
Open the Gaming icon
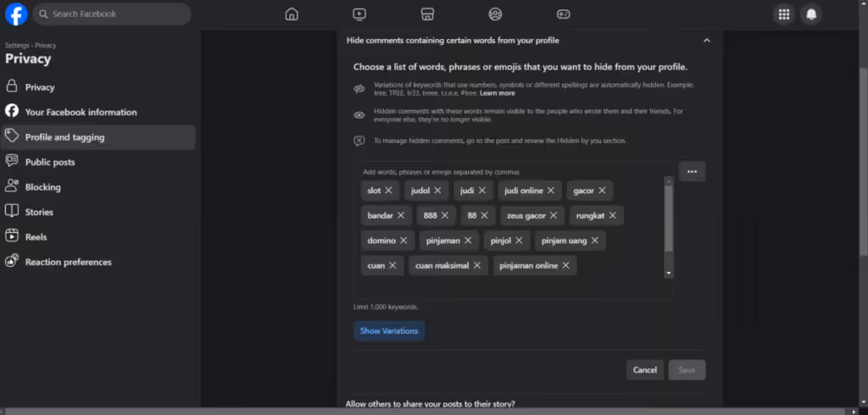(x=563, y=14)
